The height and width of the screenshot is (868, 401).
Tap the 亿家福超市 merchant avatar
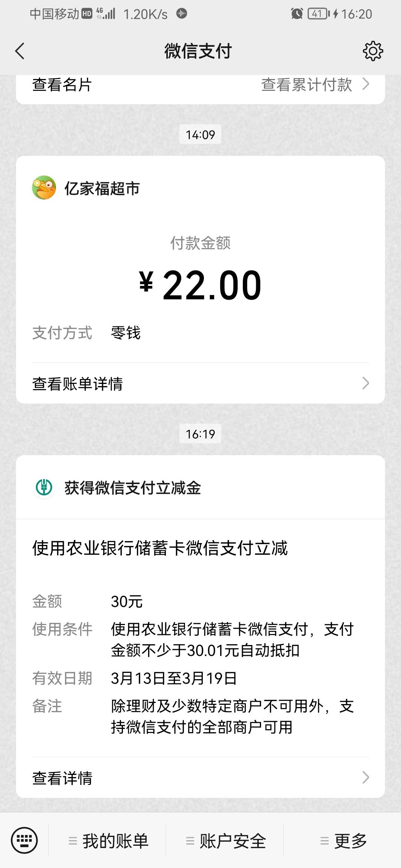(x=44, y=188)
